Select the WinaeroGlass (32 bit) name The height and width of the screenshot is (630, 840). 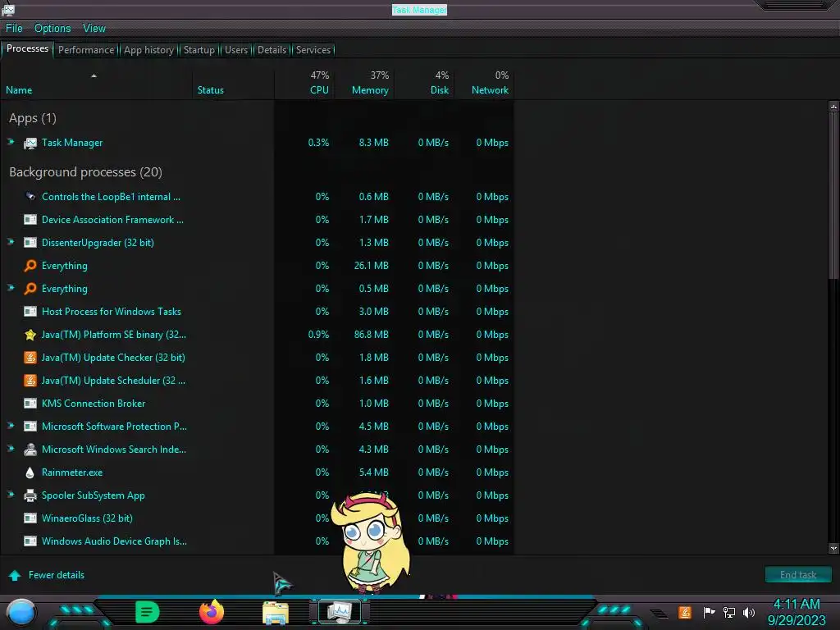87,518
